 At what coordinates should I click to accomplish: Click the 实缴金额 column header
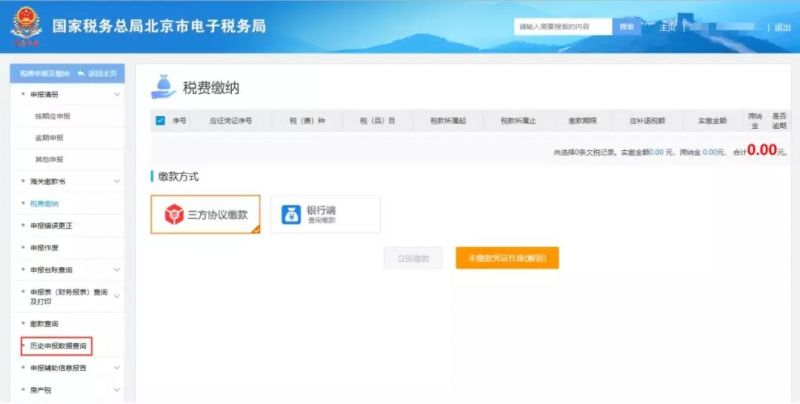click(712, 121)
